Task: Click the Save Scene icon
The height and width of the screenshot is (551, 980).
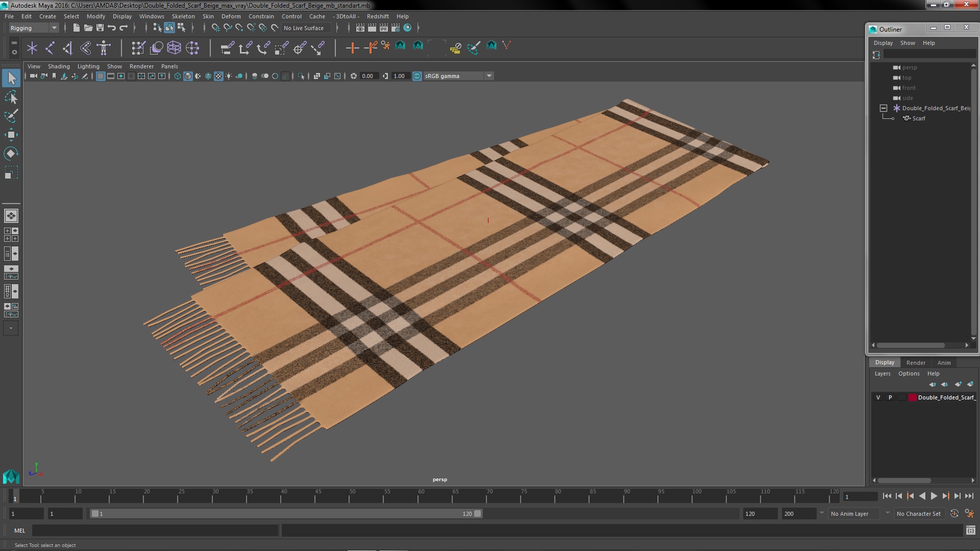Action: click(100, 28)
